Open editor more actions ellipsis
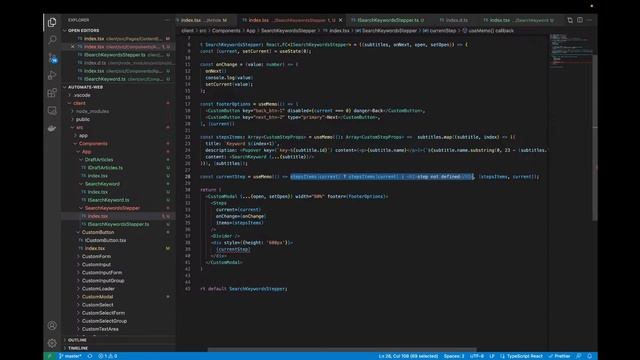 coord(589,20)
